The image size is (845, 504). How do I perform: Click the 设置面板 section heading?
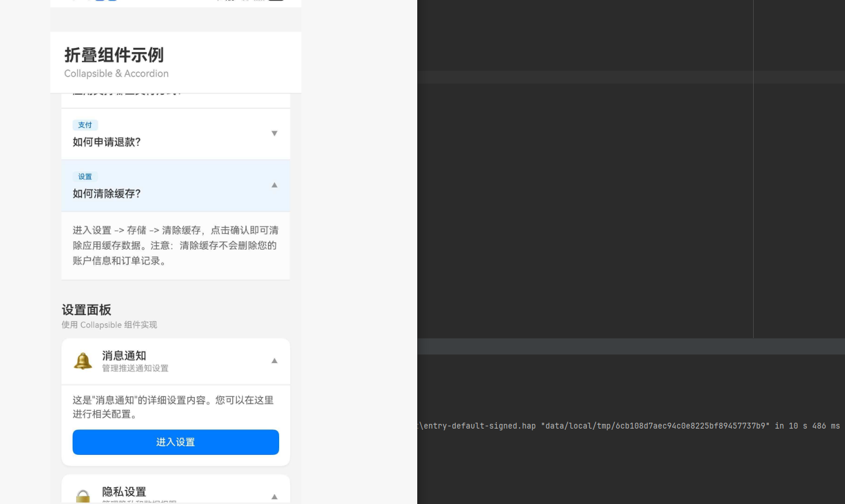pos(87,310)
